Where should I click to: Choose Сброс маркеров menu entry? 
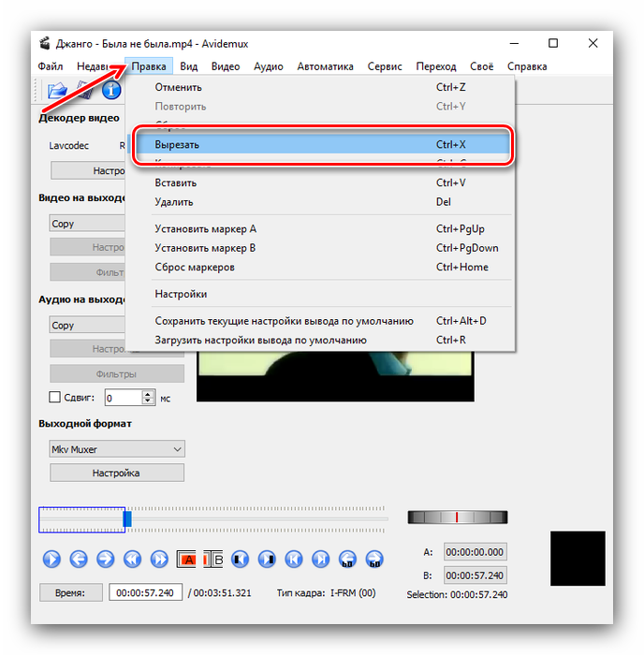point(322,268)
